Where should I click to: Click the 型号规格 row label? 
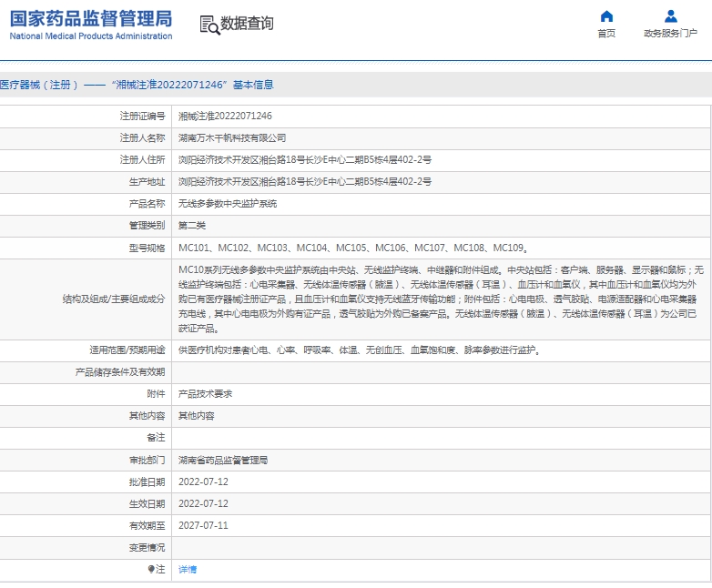tap(147, 248)
